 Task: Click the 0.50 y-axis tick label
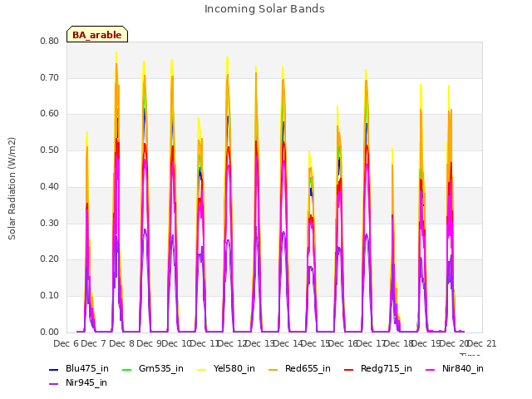50,150
